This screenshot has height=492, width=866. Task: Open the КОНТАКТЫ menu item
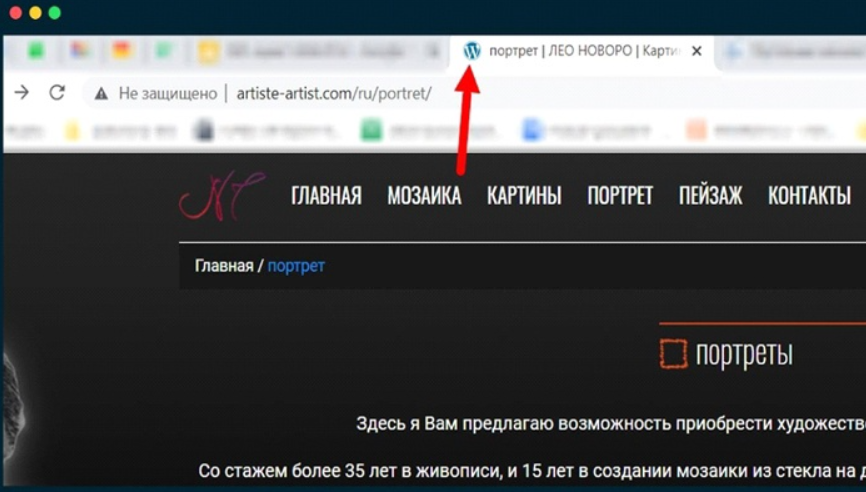(x=809, y=195)
